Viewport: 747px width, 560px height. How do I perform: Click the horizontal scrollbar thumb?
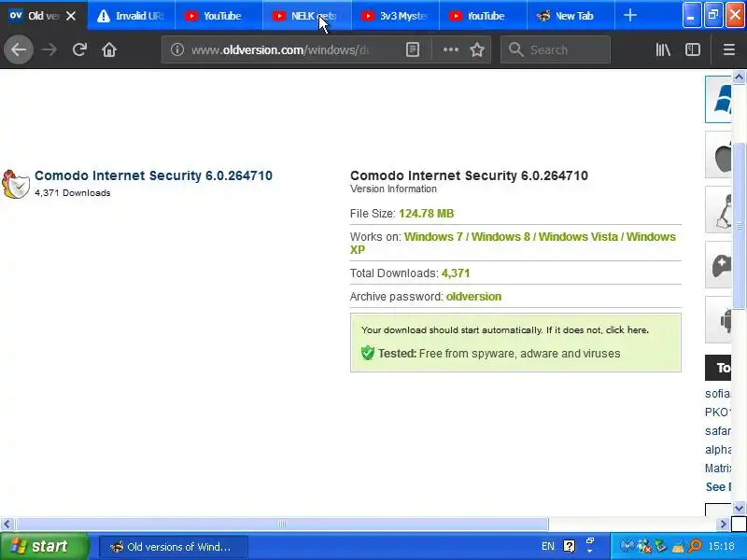click(282, 525)
